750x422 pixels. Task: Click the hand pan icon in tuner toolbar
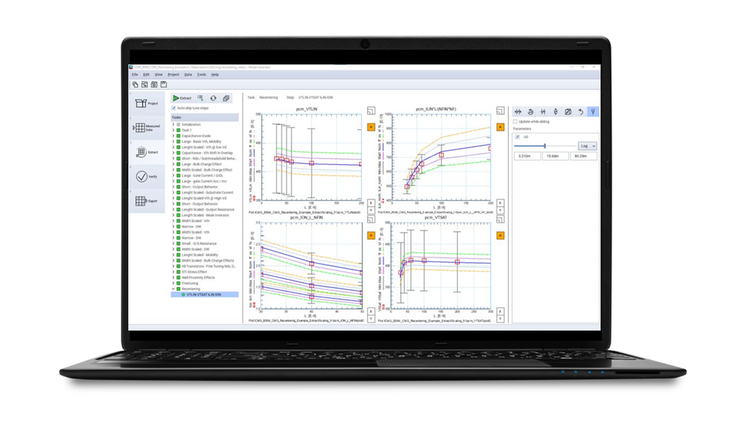coord(530,111)
